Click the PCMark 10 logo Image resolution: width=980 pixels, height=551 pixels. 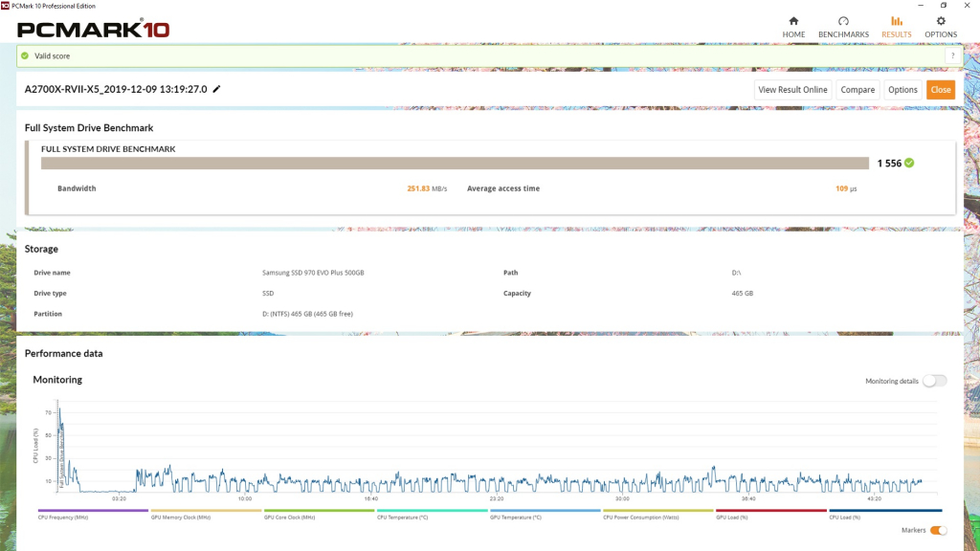click(x=94, y=30)
